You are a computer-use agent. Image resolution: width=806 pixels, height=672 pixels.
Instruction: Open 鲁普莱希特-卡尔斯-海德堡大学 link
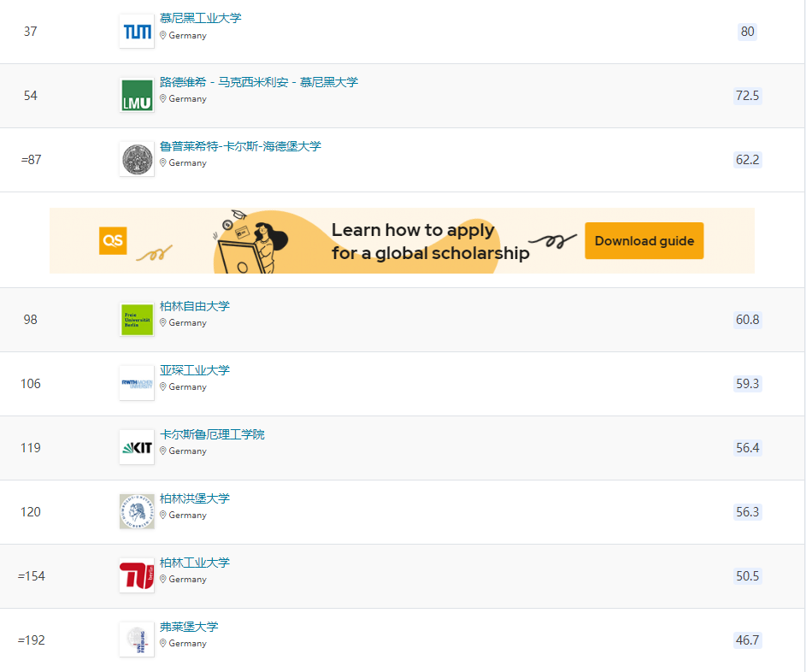(240, 146)
